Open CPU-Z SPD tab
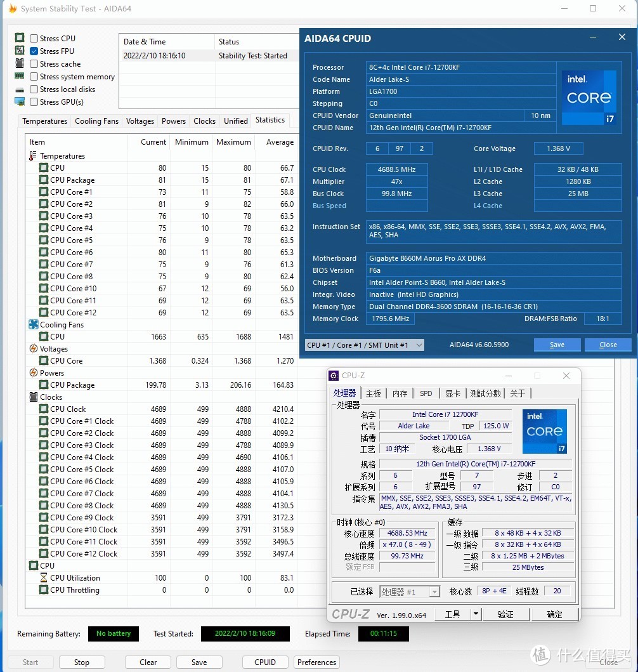 tap(426, 393)
